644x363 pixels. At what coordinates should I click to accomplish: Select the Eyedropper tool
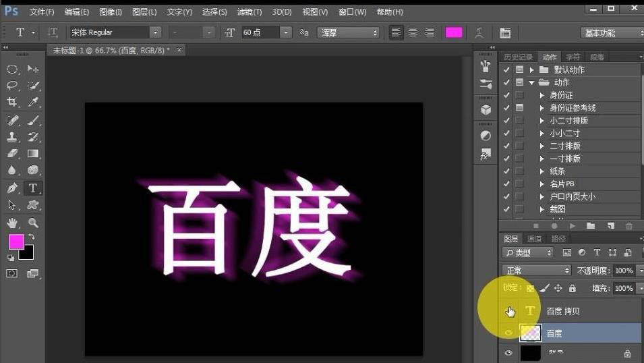point(33,101)
